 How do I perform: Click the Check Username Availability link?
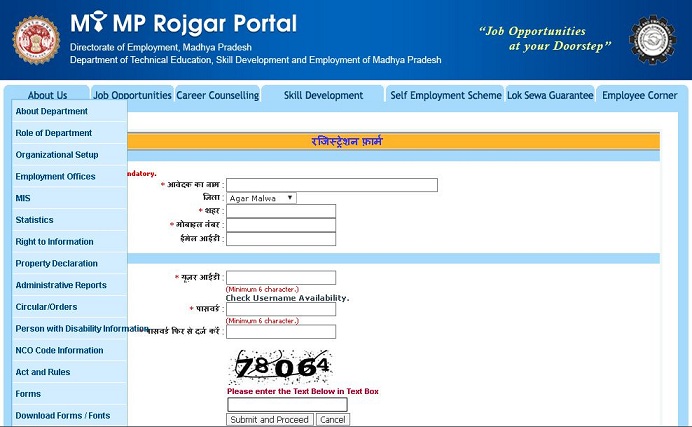click(x=287, y=298)
